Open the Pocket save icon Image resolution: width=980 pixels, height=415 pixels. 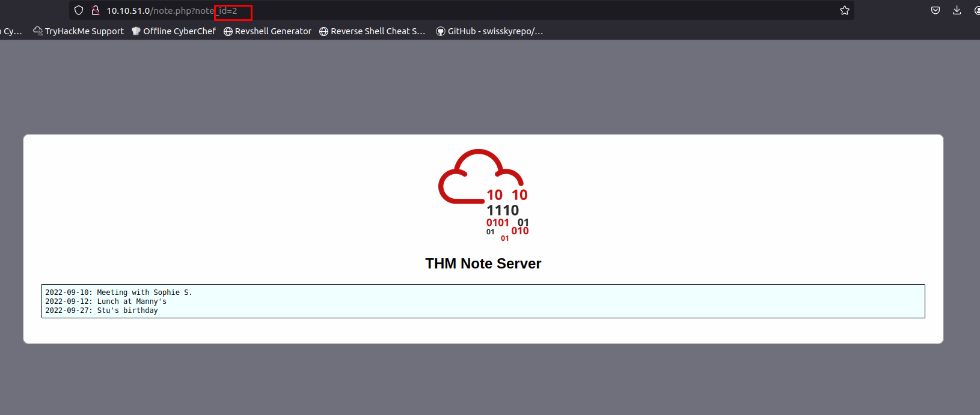[x=936, y=10]
